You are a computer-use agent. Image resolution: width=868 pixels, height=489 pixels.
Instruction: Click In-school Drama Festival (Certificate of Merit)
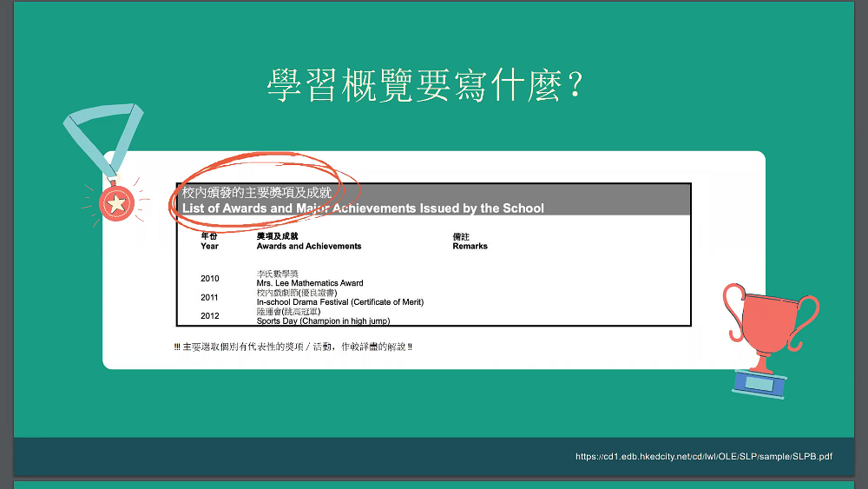click(340, 301)
